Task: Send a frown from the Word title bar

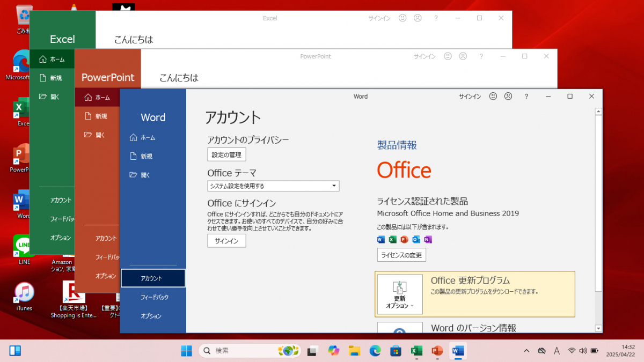Action: 508,97
